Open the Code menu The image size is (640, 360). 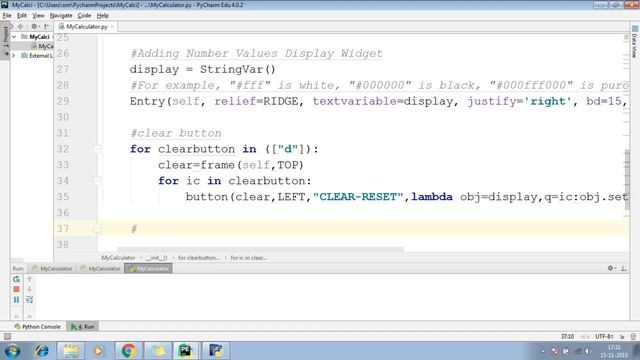[84, 16]
